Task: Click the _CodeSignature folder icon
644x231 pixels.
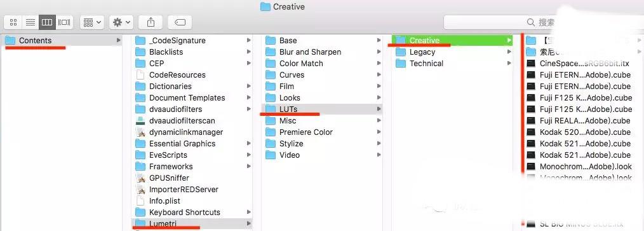Action: click(140, 40)
